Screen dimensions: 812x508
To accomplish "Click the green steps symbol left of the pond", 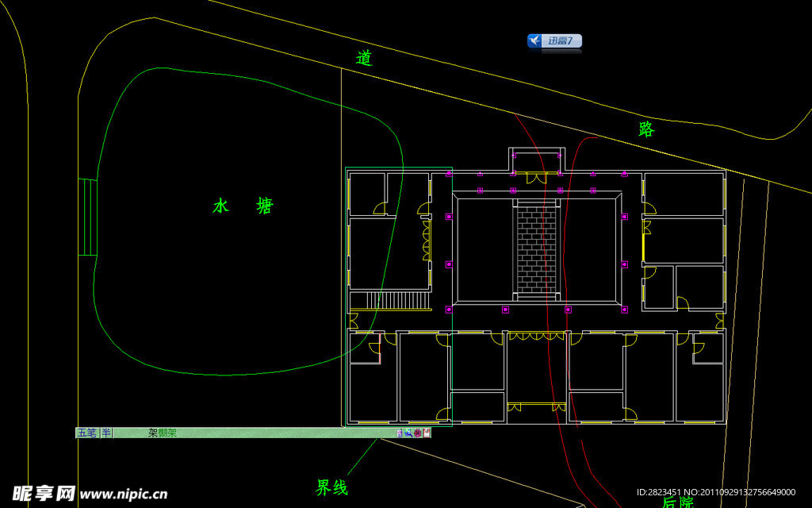I will pyautogui.click(x=88, y=217).
